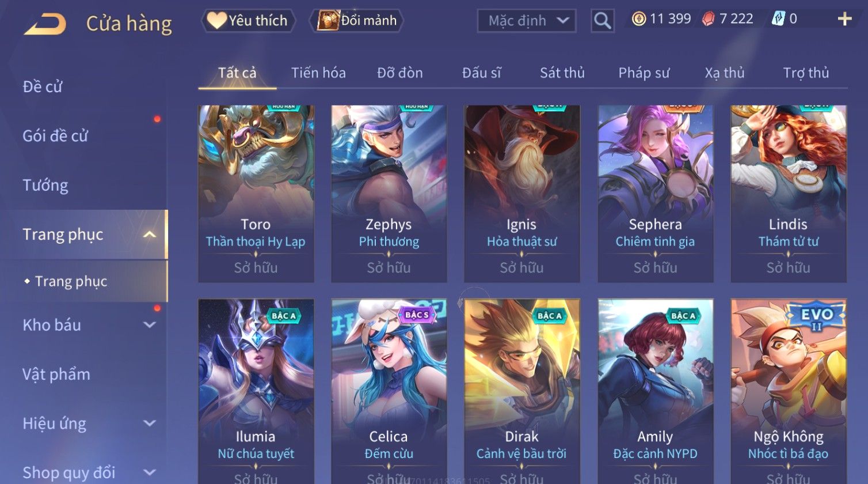
Task: Click the blue voucher ticket icon
Action: tap(778, 19)
